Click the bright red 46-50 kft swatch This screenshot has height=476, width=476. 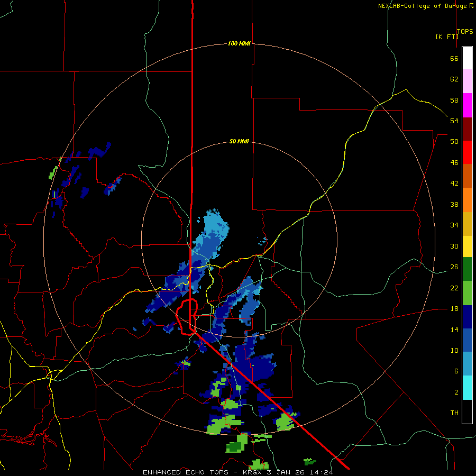coord(467,152)
